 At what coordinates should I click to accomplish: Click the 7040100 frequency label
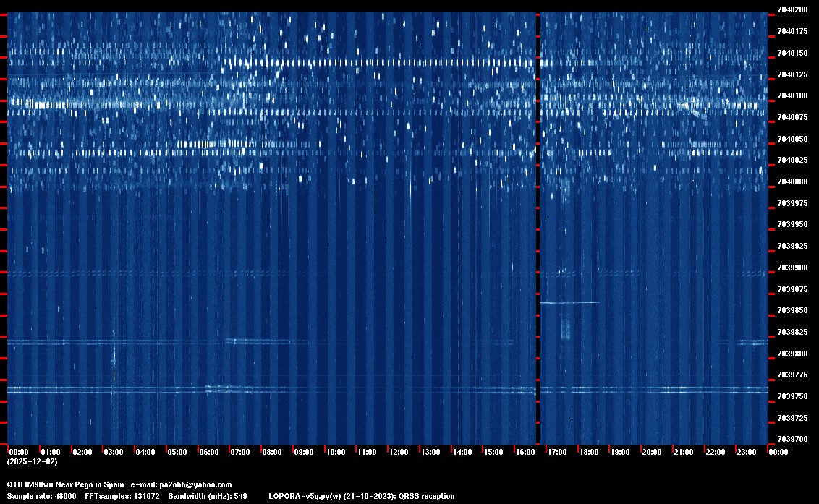click(x=792, y=96)
